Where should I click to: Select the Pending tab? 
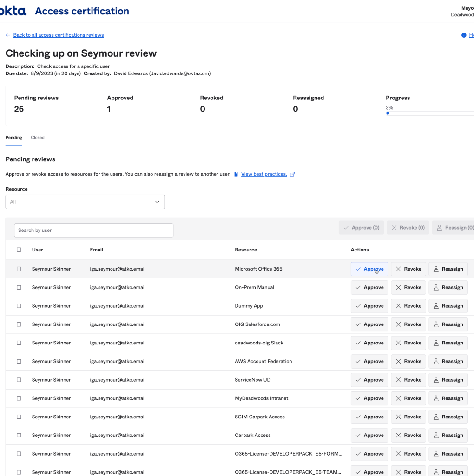pyautogui.click(x=14, y=138)
